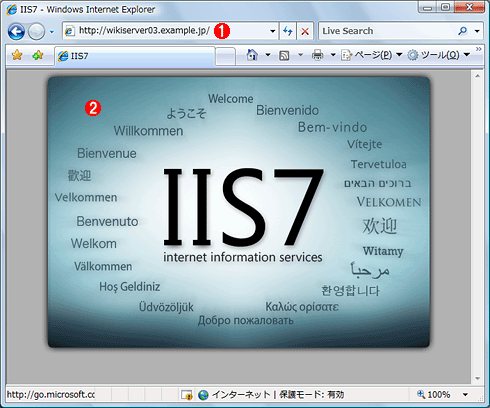
Task: Click the Live Search magnifier icon
Action: point(463,31)
